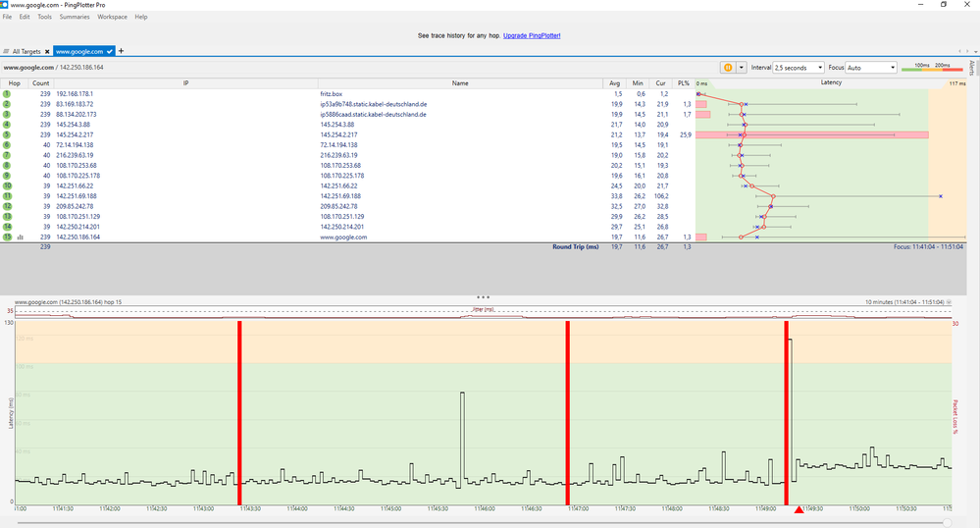Click hop 11 green circle icon
Image resolution: width=980 pixels, height=528 pixels.
7,196
